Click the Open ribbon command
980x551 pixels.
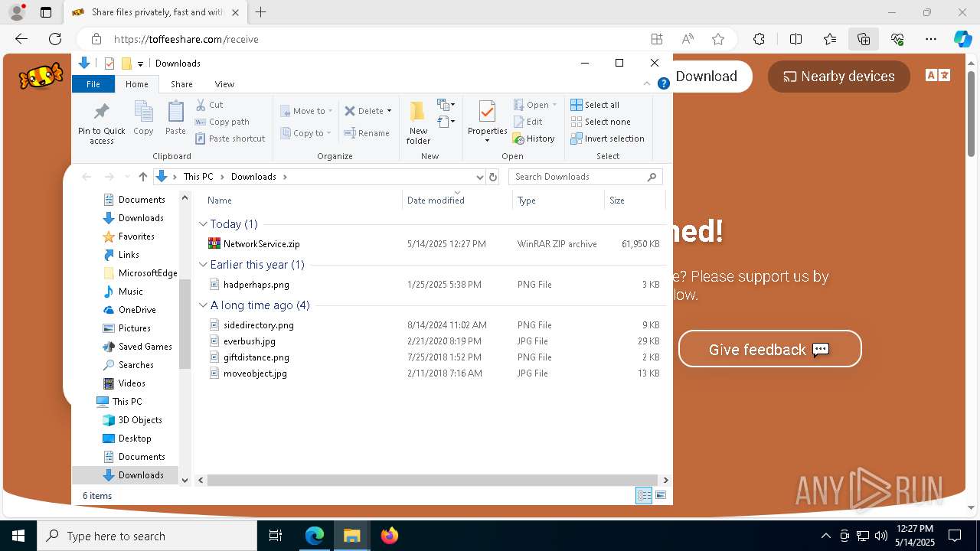tap(534, 105)
